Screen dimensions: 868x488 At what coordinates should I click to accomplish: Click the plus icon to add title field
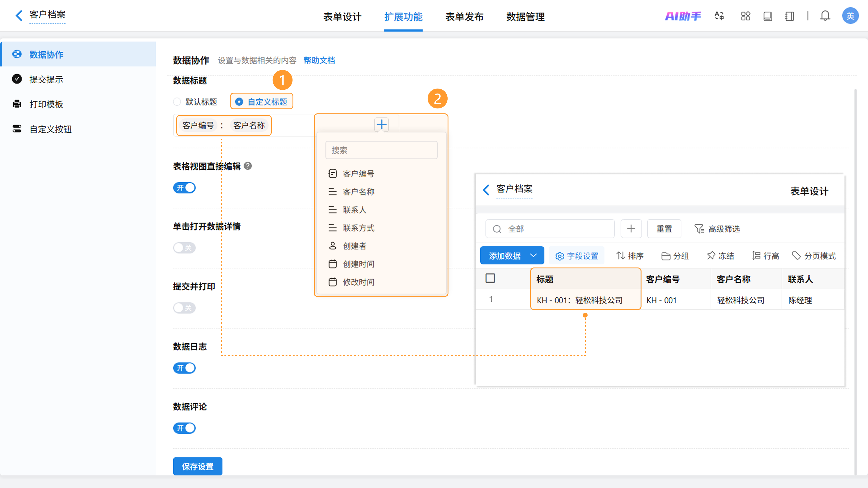[x=381, y=125]
